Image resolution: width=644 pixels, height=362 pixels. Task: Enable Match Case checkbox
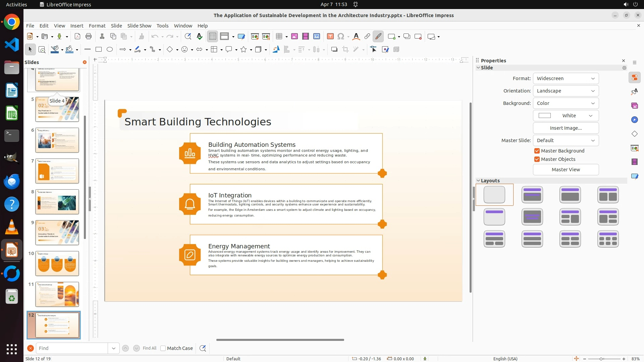click(x=163, y=348)
